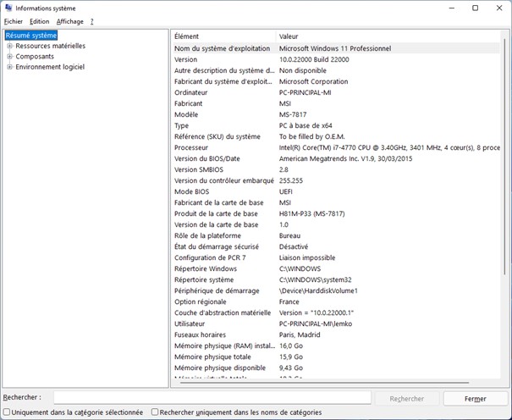Open the Affichage menu
Image resolution: width=512 pixels, height=420 pixels.
pyautogui.click(x=70, y=21)
